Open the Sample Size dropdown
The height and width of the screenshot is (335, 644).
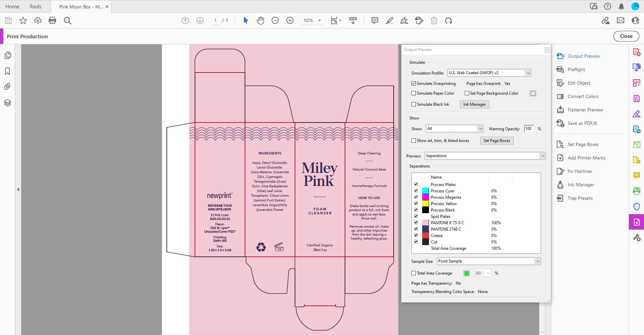click(537, 261)
